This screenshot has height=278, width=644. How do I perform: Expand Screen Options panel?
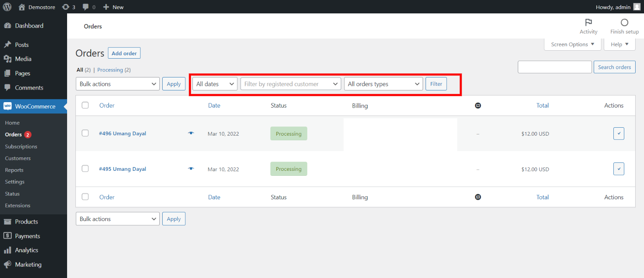tap(573, 44)
